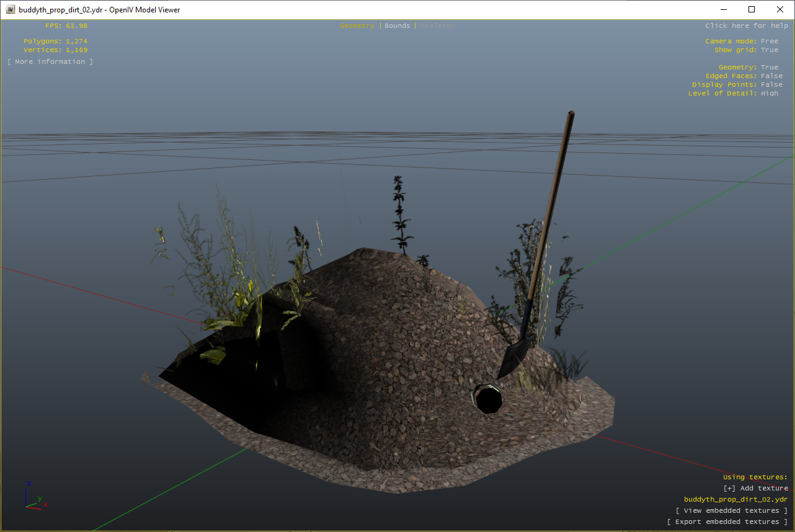Open the Skeleton view tab

(438, 26)
